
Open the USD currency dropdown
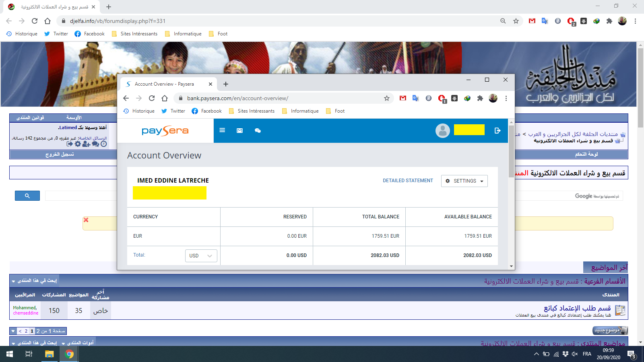click(201, 256)
